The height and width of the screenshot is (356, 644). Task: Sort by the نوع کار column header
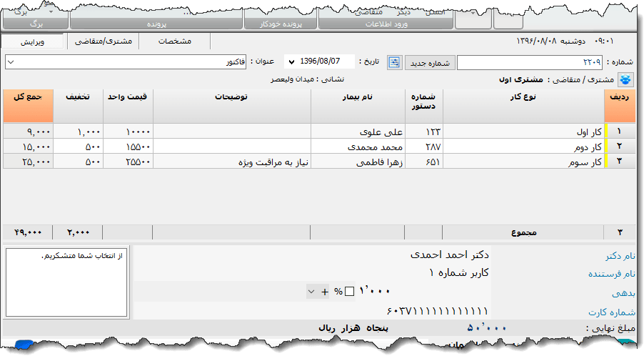click(x=523, y=106)
